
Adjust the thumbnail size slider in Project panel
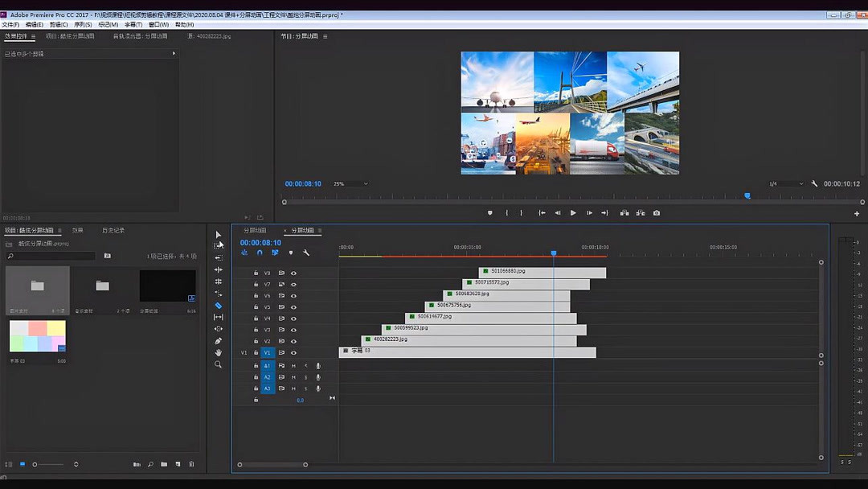pos(35,464)
